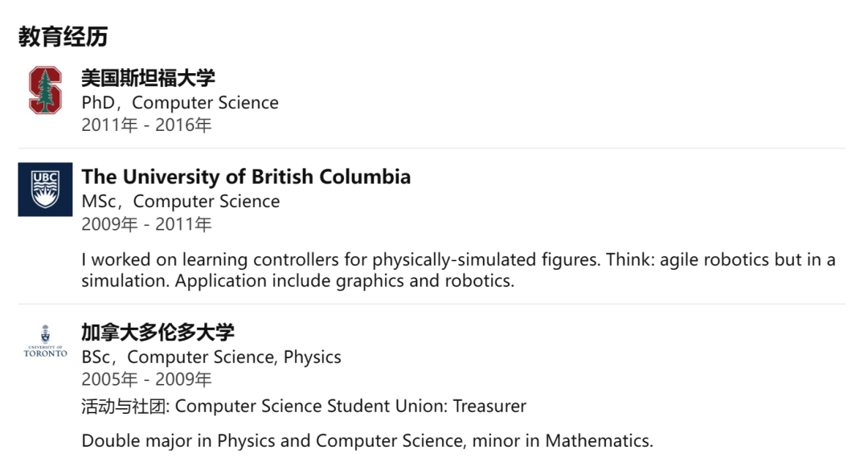Select the PhD, Computer Science degree line
Screen dimensions: 868x474
tap(180, 103)
